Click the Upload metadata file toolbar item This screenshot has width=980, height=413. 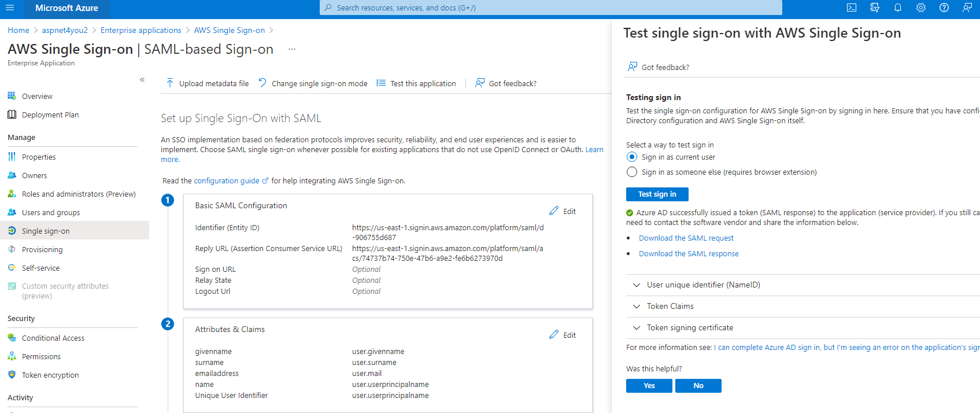click(x=208, y=83)
